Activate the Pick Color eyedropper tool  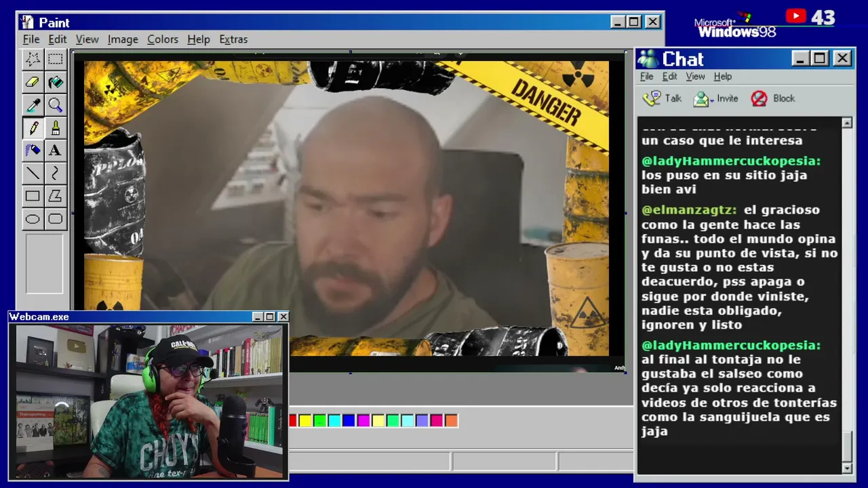(x=33, y=105)
